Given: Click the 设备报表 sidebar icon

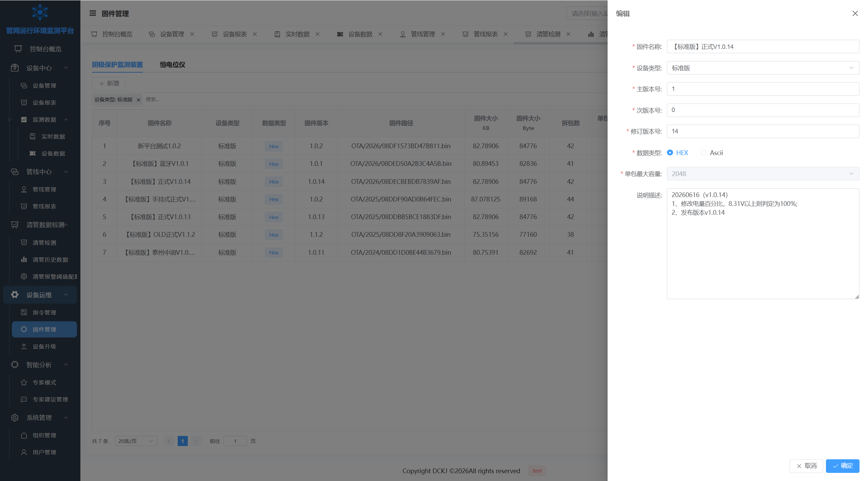Looking at the screenshot, I should (24, 102).
